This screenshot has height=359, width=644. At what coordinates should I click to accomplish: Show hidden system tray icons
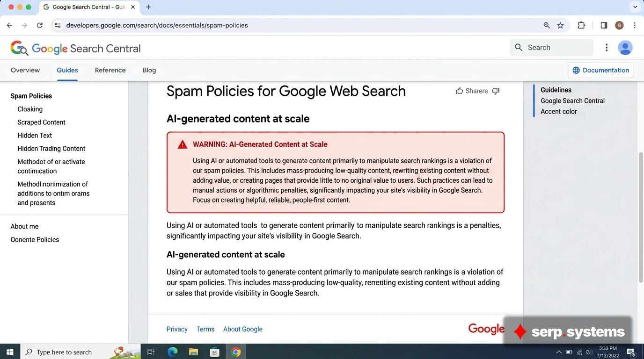[x=559, y=352]
